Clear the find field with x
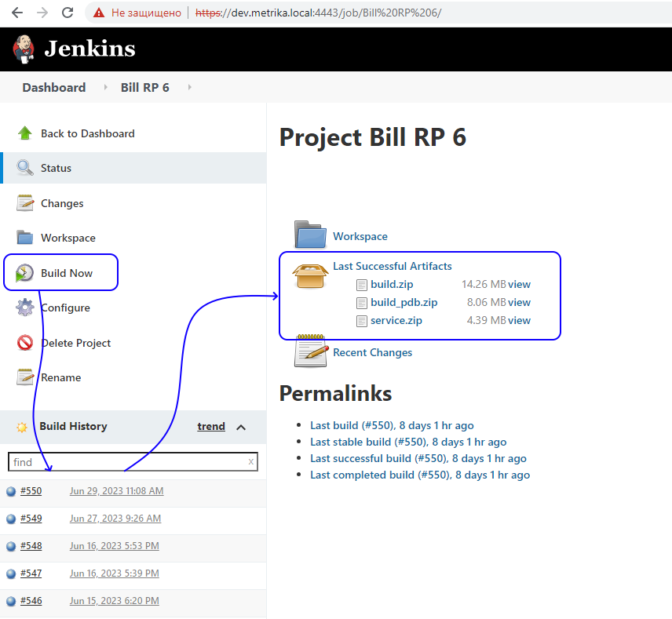The height and width of the screenshot is (619, 672). point(250,462)
